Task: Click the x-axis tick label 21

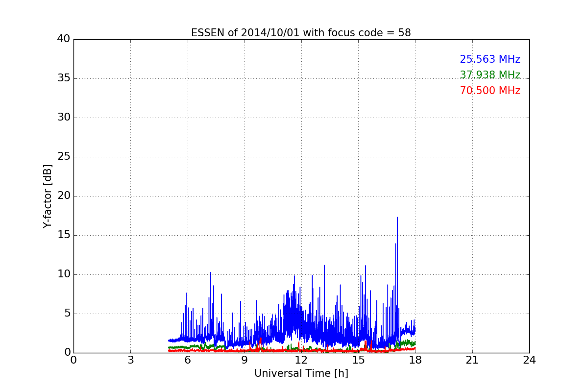Action: (472, 360)
